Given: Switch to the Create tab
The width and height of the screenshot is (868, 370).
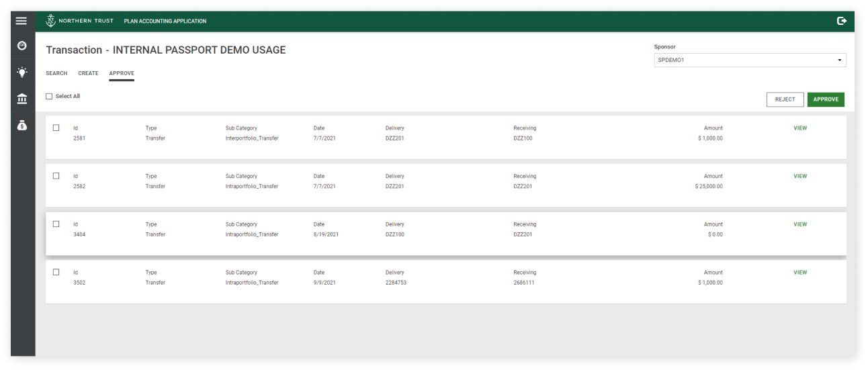Looking at the screenshot, I should [x=88, y=73].
